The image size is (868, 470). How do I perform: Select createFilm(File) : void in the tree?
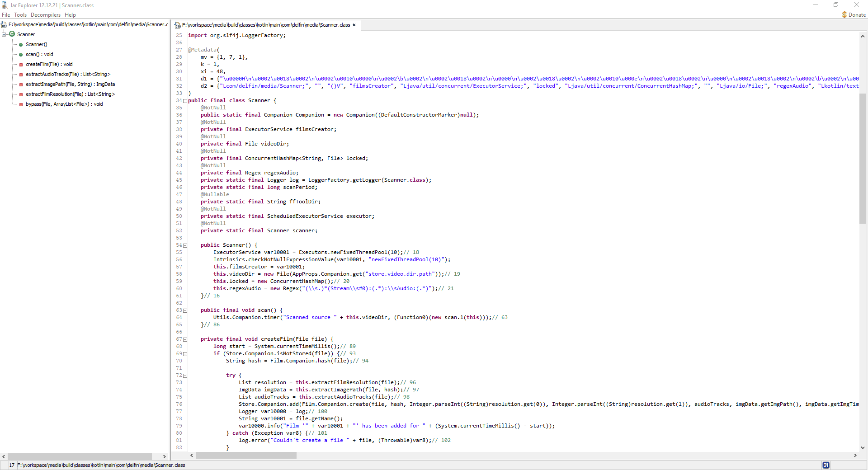(49, 64)
